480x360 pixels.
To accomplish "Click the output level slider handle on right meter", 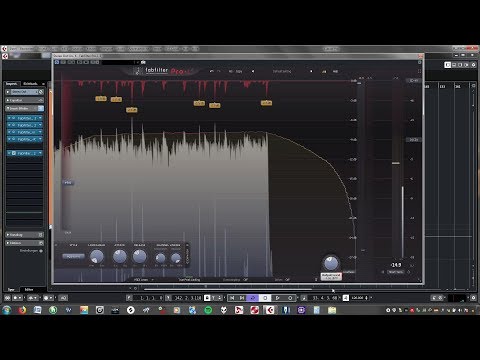I will pyautogui.click(x=396, y=163).
